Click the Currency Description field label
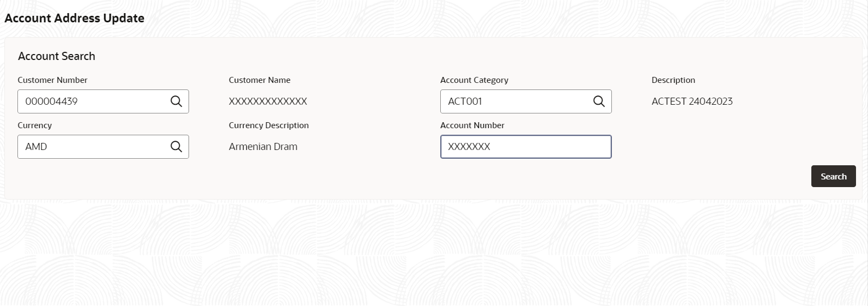The width and height of the screenshot is (868, 306). point(269,125)
